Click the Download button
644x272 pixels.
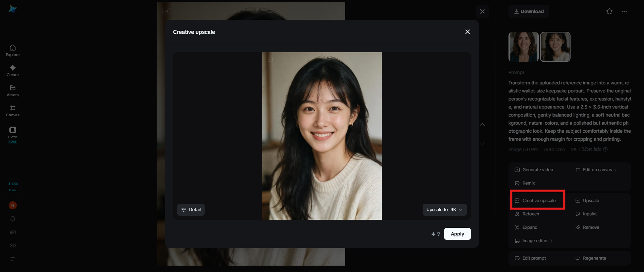(x=529, y=11)
